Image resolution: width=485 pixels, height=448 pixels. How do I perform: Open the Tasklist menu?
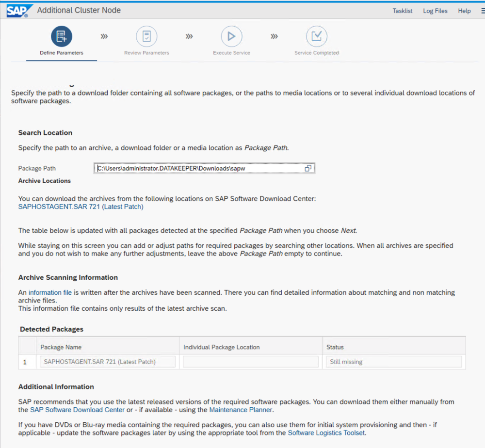click(403, 11)
